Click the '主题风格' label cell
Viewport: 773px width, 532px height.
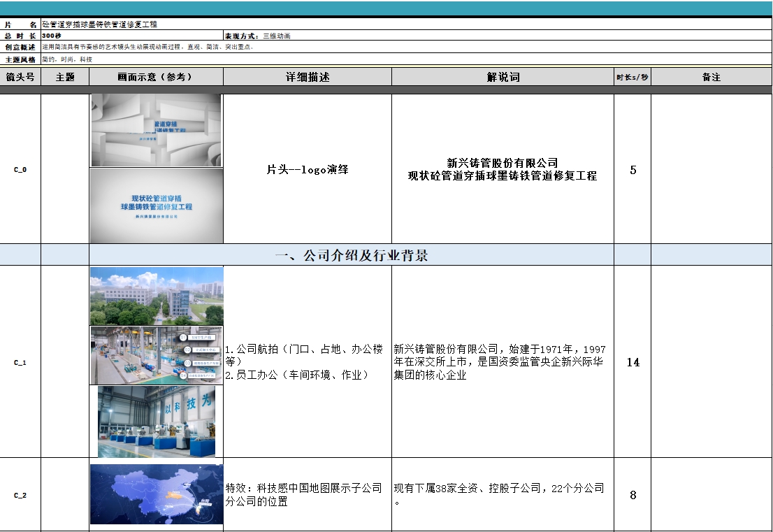(x=20, y=59)
